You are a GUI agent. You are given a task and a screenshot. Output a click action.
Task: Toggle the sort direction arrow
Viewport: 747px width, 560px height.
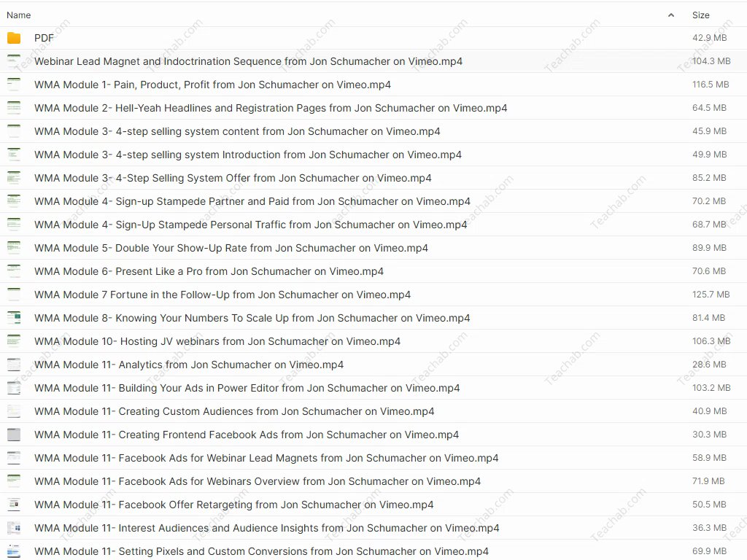(670, 15)
